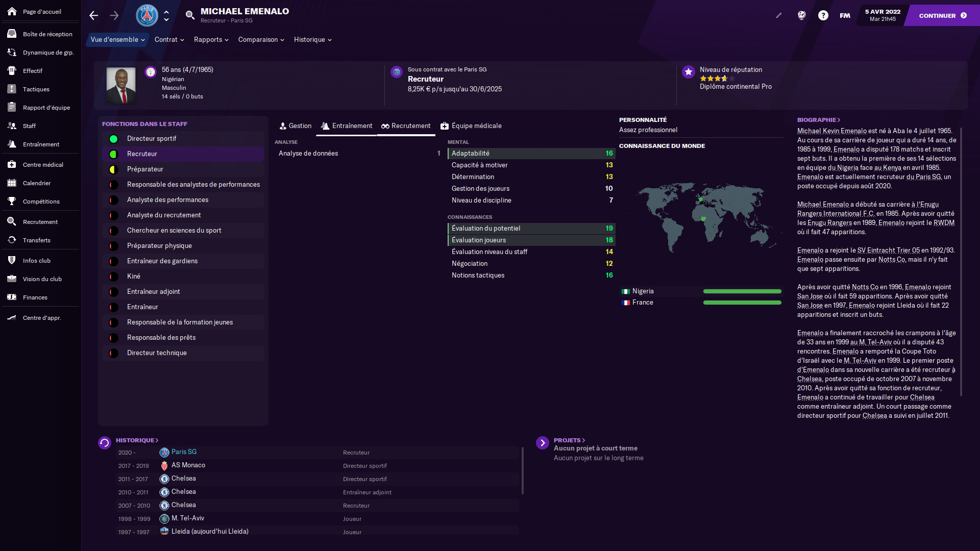This screenshot has width=980, height=551.
Task: Toggle Directeur sportif role indicator
Action: tap(114, 139)
